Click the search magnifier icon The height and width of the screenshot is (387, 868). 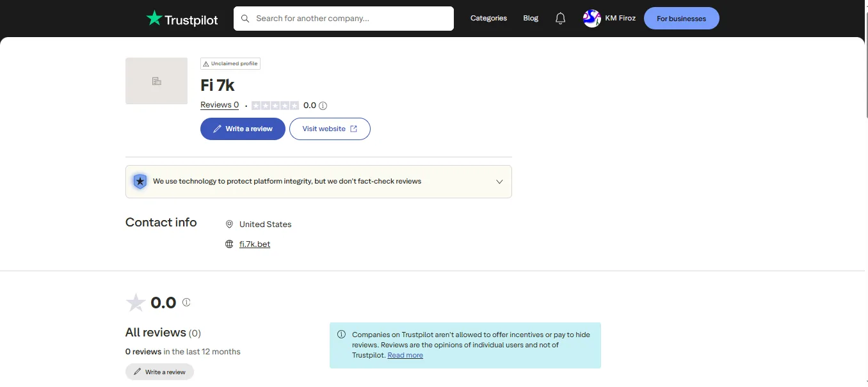coord(245,19)
